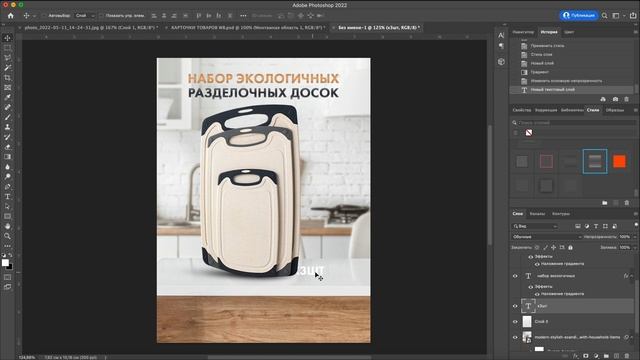Click the foreground color swatch
This screenshot has width=640, height=360.
click(x=5, y=263)
